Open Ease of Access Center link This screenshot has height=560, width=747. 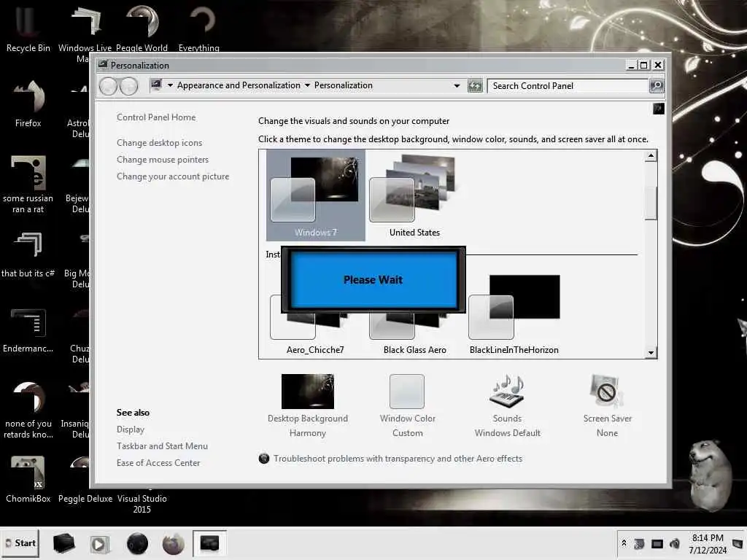tap(158, 463)
